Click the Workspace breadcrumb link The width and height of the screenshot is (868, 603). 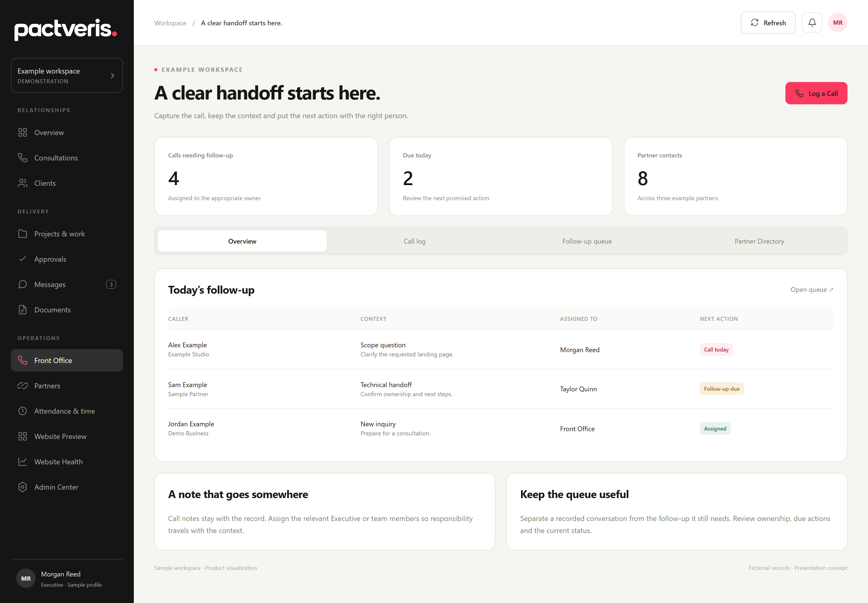(x=170, y=23)
